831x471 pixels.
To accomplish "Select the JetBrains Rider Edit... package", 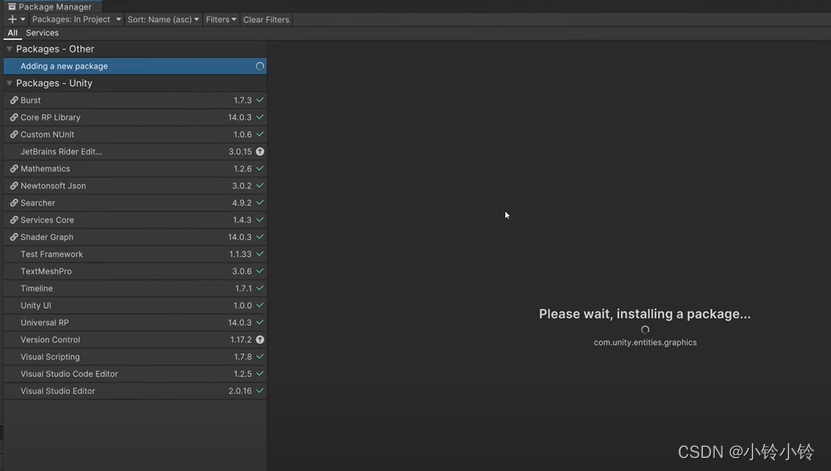I will 135,152.
